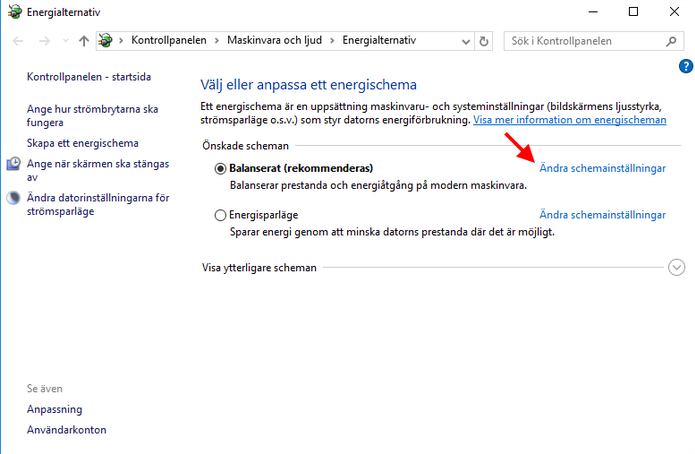Viewport: 695px width, 454px height.
Task: Click the back arrow navigation icon
Action: pyautogui.click(x=18, y=41)
